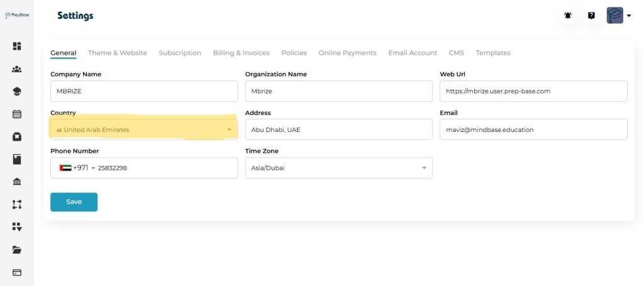Open the Time Zone dropdown
644x286 pixels.
point(338,168)
